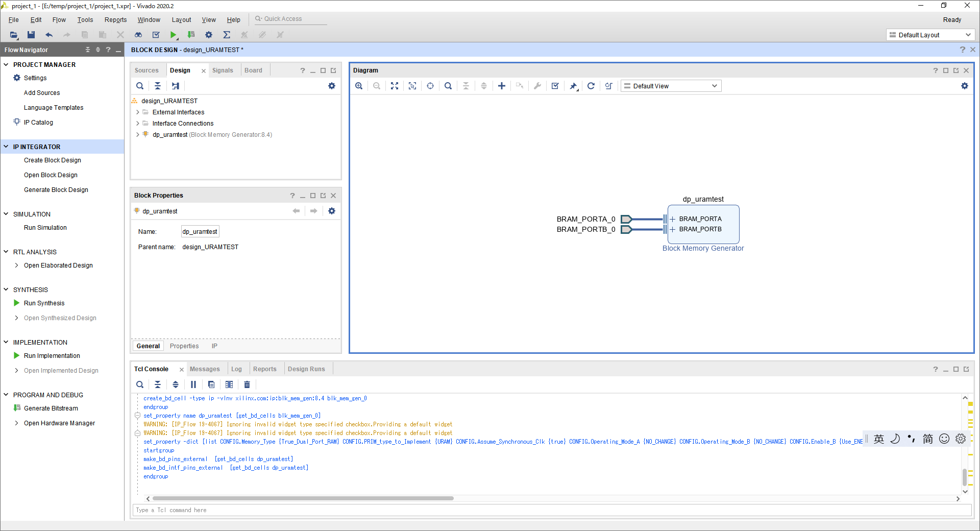Open Block Properties settings gear
980x531 pixels.
point(332,211)
